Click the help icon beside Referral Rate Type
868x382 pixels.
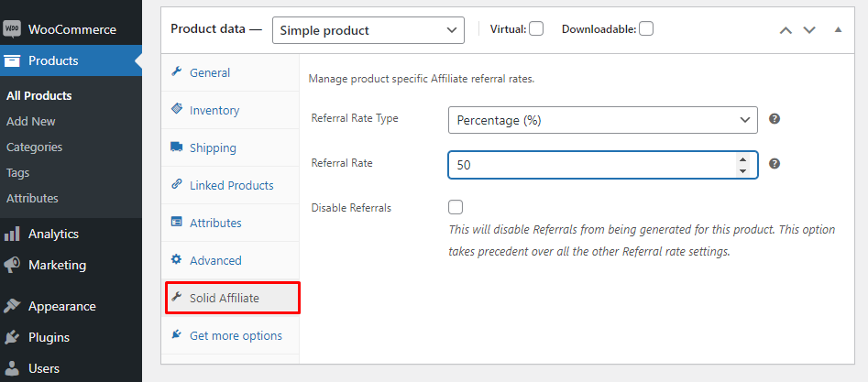(775, 119)
